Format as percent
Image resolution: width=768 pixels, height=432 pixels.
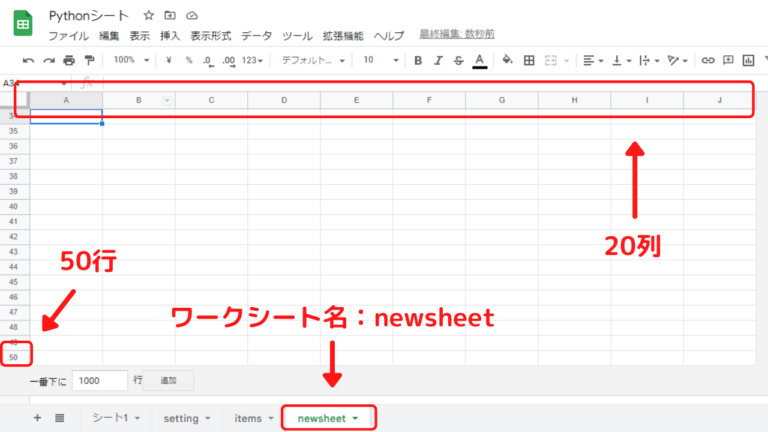pos(189,60)
